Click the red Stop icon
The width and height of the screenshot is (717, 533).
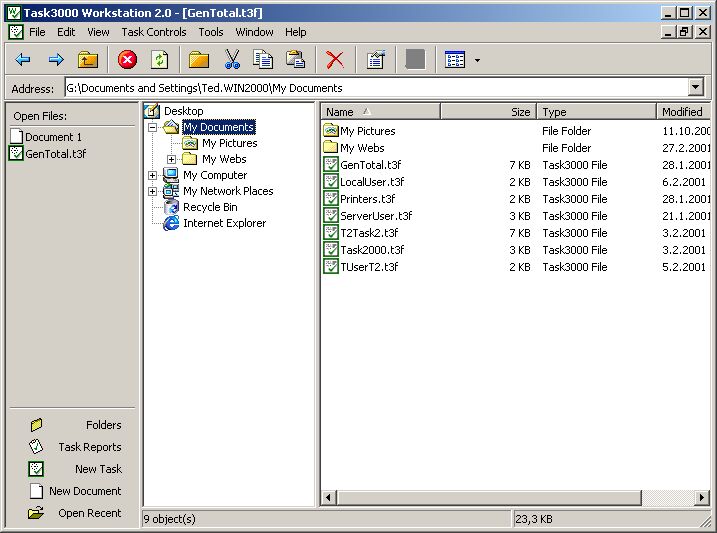[127, 60]
